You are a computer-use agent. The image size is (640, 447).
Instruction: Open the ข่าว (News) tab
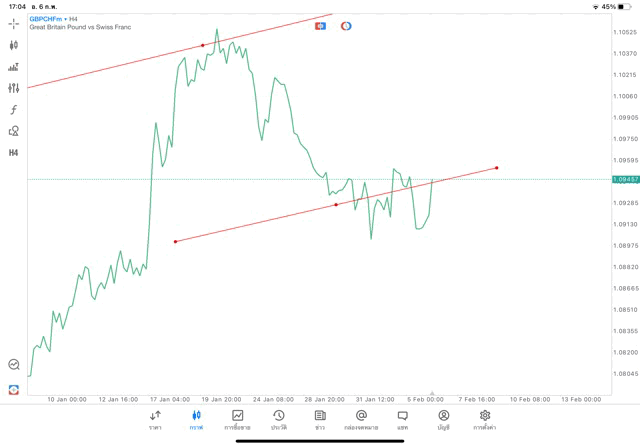[320, 419]
